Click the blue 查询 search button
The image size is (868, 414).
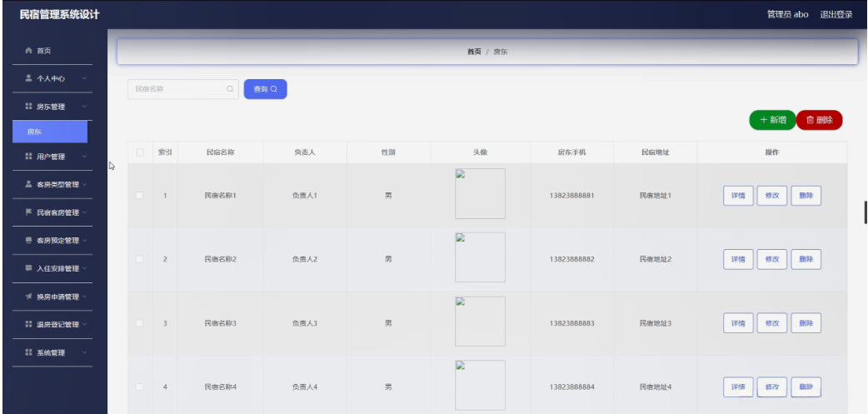[x=265, y=89]
